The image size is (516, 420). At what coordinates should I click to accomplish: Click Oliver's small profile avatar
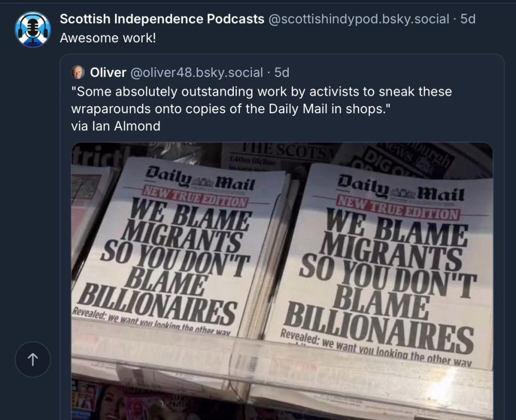(x=78, y=73)
